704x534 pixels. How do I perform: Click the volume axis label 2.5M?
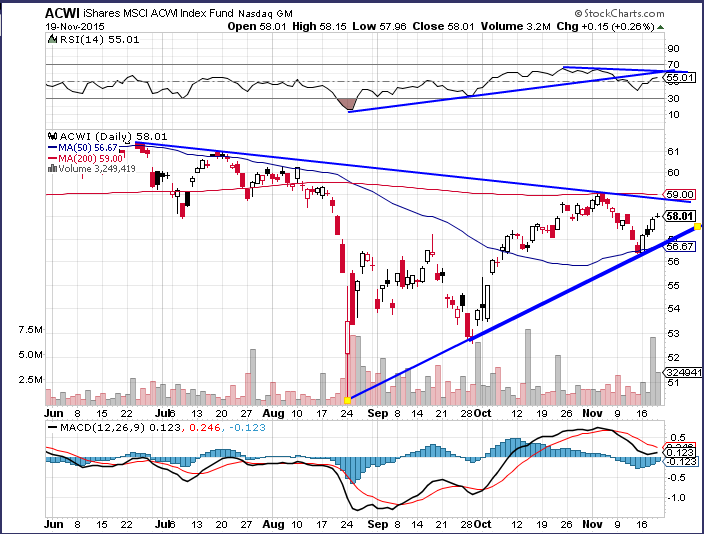click(x=31, y=380)
